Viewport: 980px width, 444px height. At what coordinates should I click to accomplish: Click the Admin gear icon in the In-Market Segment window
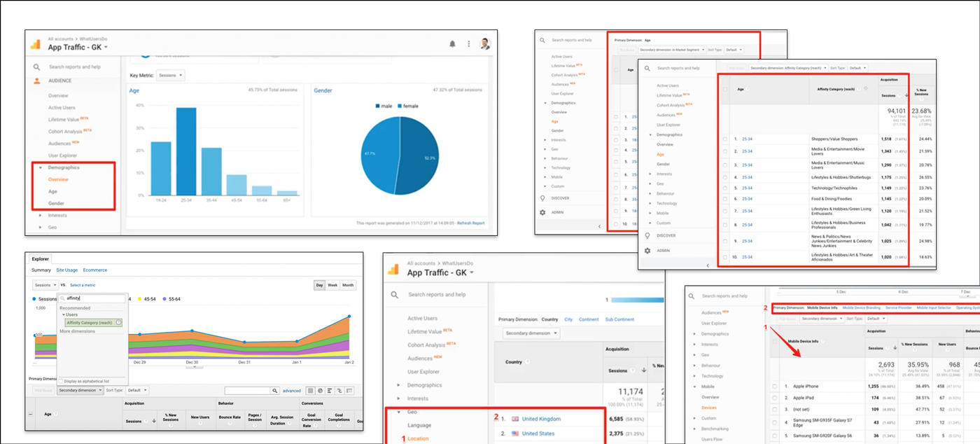tap(542, 212)
